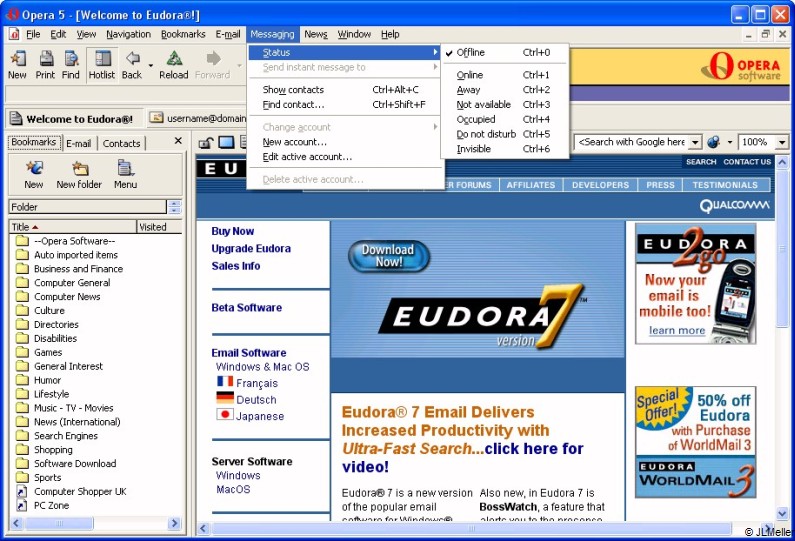The image size is (795, 541).
Task: Choose Edit active account... entry
Action: [345, 157]
